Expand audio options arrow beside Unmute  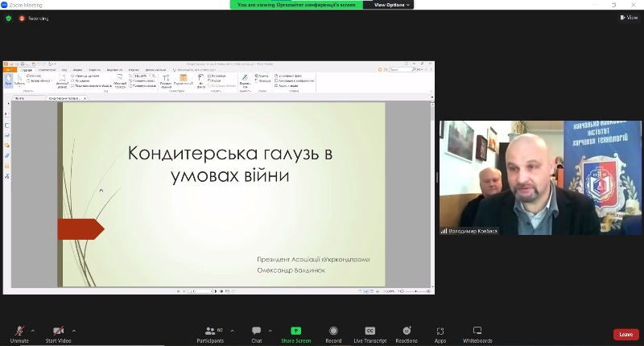(x=33, y=330)
